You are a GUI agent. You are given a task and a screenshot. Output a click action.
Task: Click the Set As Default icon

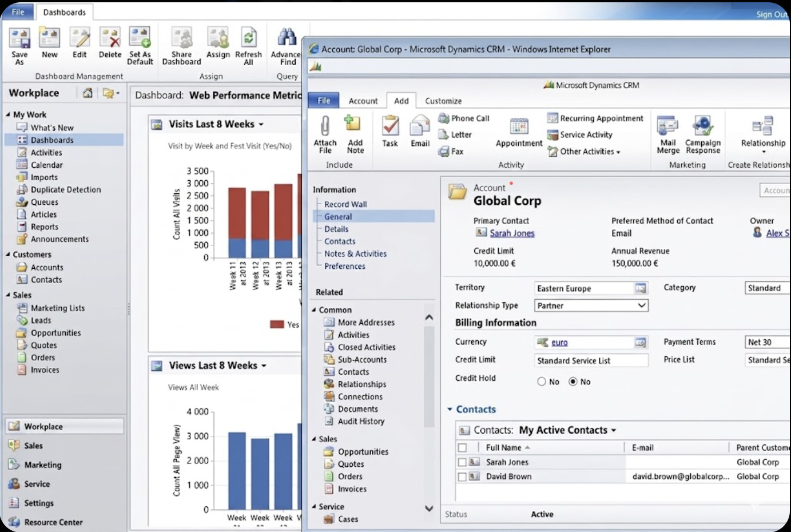click(x=140, y=37)
